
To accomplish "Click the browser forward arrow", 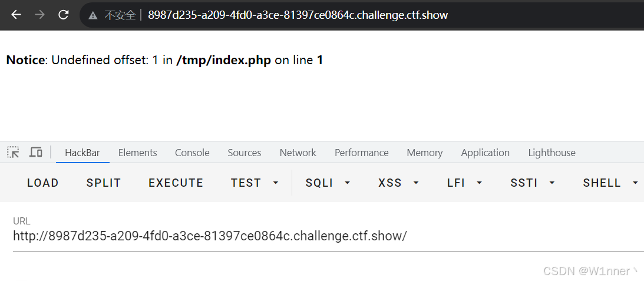I will pos(39,15).
